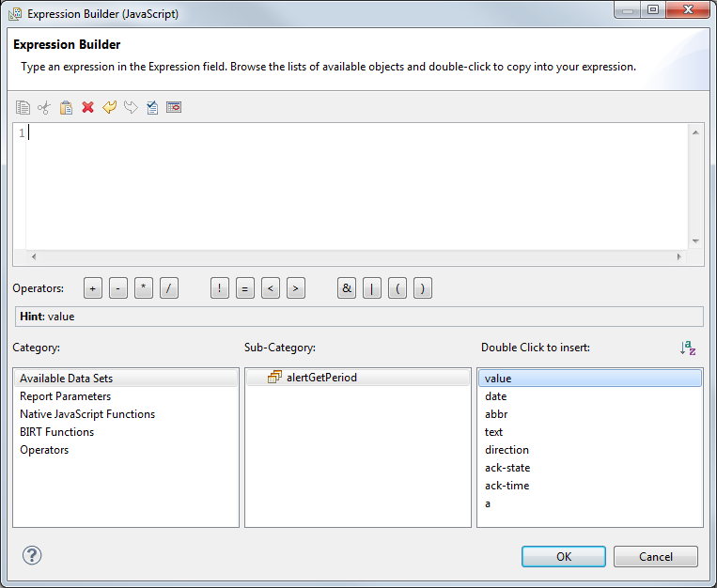This screenshot has height=588, width=717.
Task: Click the editor's vertical scrollbar down arrow
Action: (x=695, y=240)
